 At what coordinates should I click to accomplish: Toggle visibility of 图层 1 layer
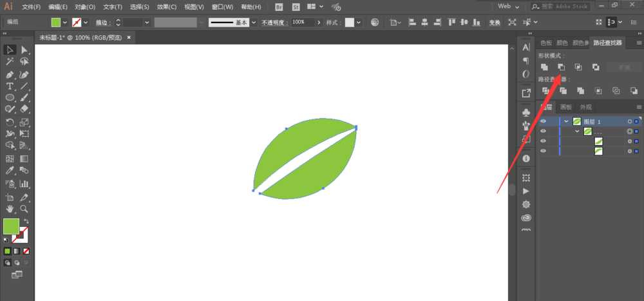coord(544,121)
